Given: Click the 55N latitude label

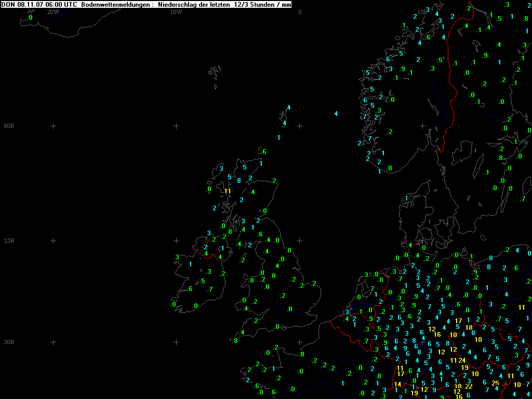Looking at the screenshot, I should (9, 241).
